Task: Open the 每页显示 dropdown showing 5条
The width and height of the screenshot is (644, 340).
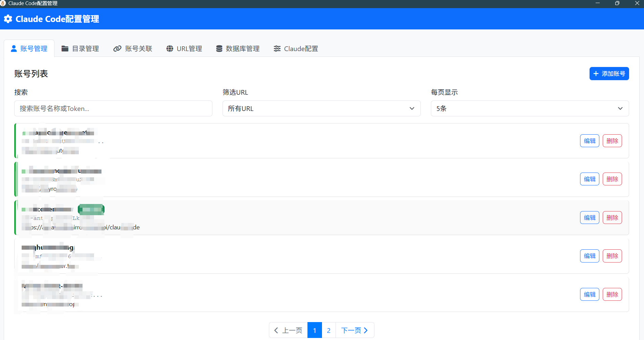Action: [x=530, y=109]
